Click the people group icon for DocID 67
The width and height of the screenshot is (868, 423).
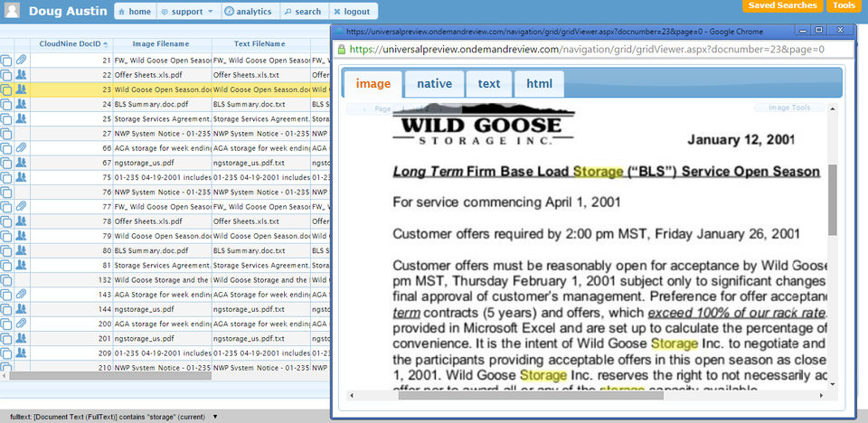click(21, 162)
